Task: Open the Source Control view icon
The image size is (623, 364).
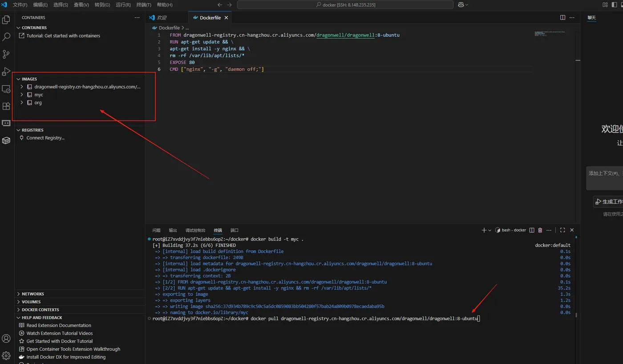Action: pyautogui.click(x=6, y=54)
